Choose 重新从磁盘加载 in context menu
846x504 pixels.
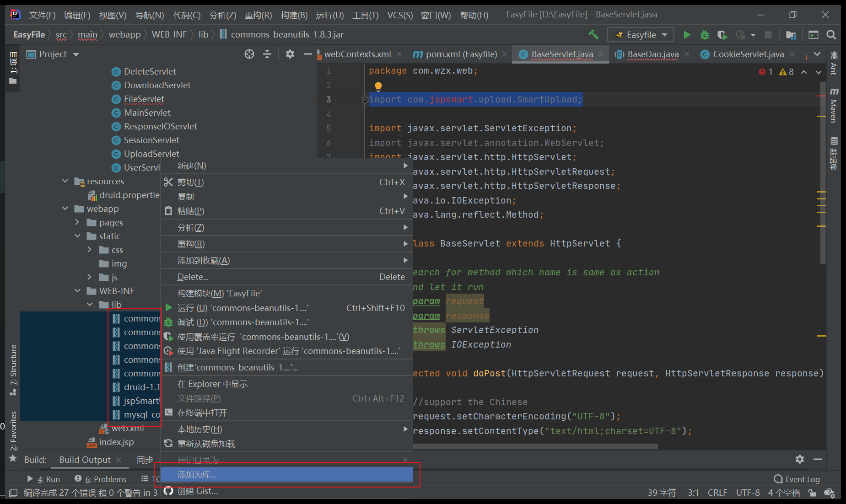click(286, 444)
